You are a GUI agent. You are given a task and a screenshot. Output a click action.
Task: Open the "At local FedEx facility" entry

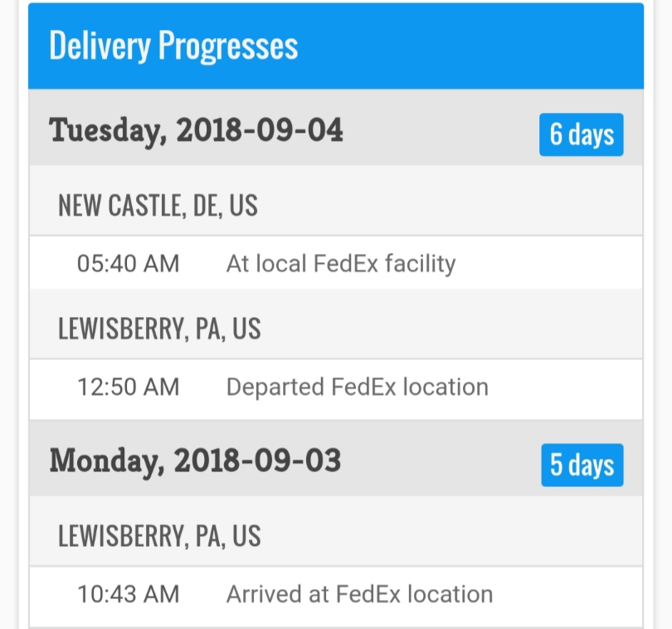(x=341, y=264)
